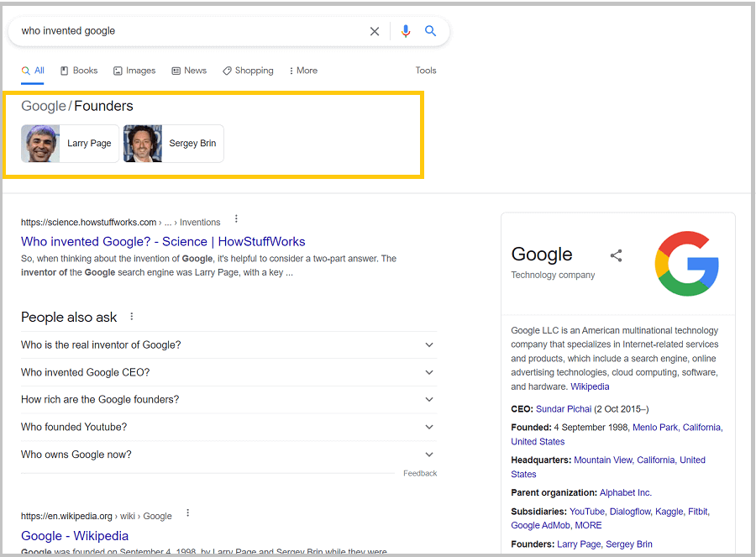Image resolution: width=756 pixels, height=557 pixels.
Task: Open the three-dot menu next to People also ask
Action: (x=132, y=317)
